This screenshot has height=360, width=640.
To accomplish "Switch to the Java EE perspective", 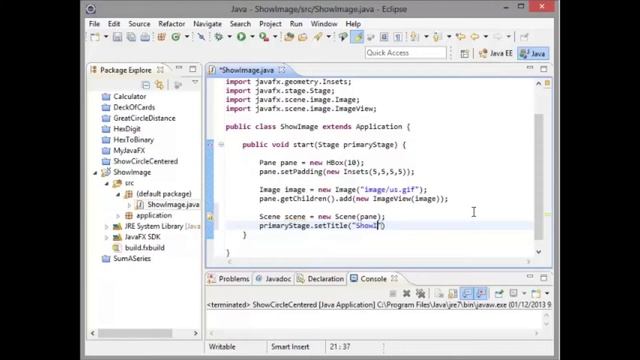I will (x=496, y=53).
